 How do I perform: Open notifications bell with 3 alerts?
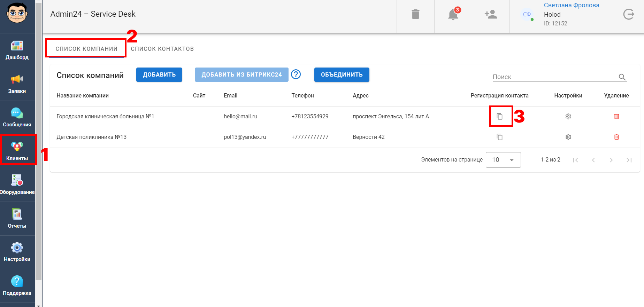tap(453, 14)
